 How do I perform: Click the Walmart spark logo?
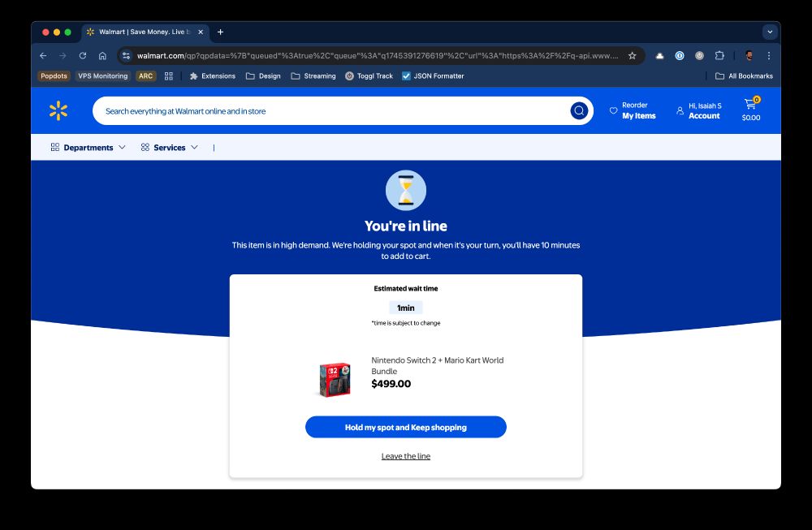tap(58, 110)
